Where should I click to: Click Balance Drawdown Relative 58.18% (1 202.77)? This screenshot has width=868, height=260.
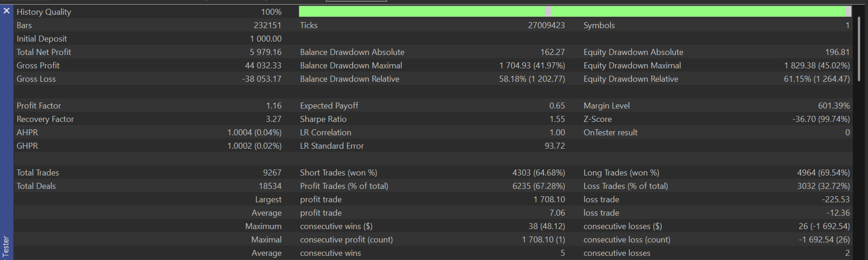click(532, 79)
